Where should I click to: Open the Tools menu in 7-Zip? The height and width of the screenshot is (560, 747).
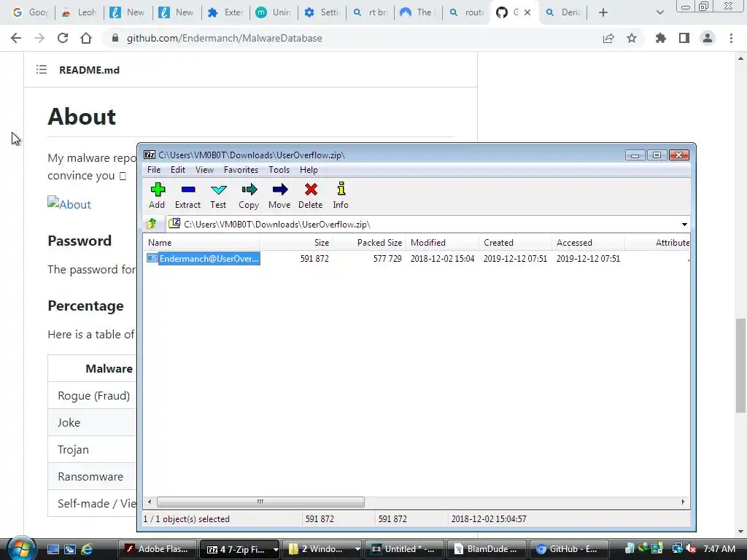coord(279,169)
